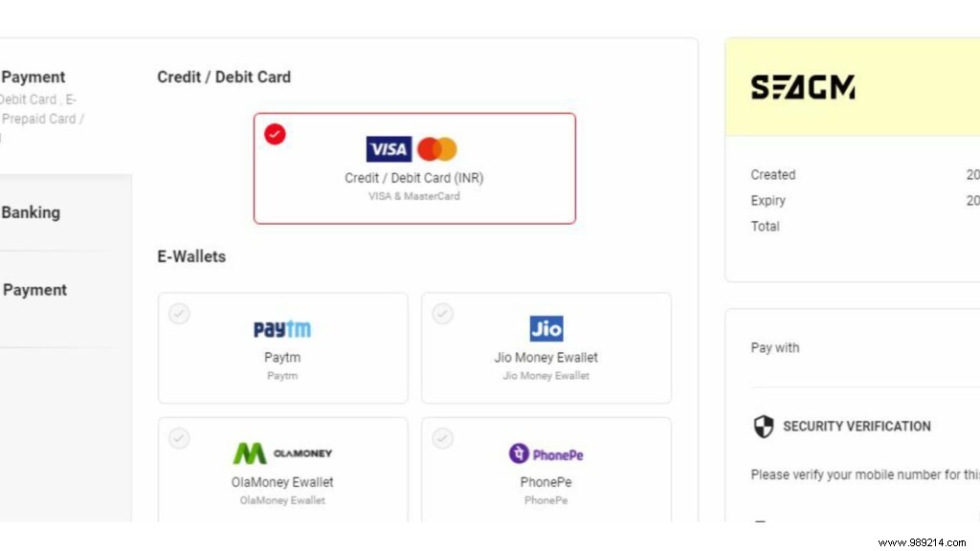
Task: Click the OlaMoney logo
Action: [x=282, y=453]
